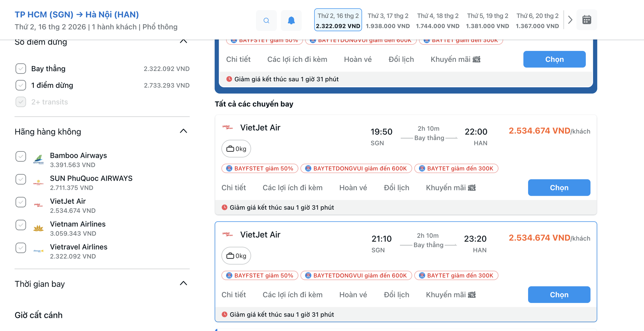Viewport: 644px width, 331px height.
Task: Click the search magnifier icon
Action: (266, 21)
